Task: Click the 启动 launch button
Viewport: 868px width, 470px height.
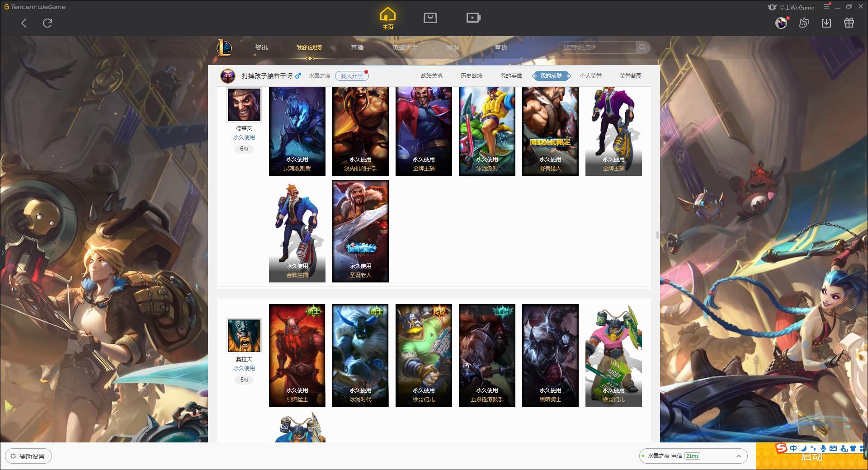Action: coord(811,457)
